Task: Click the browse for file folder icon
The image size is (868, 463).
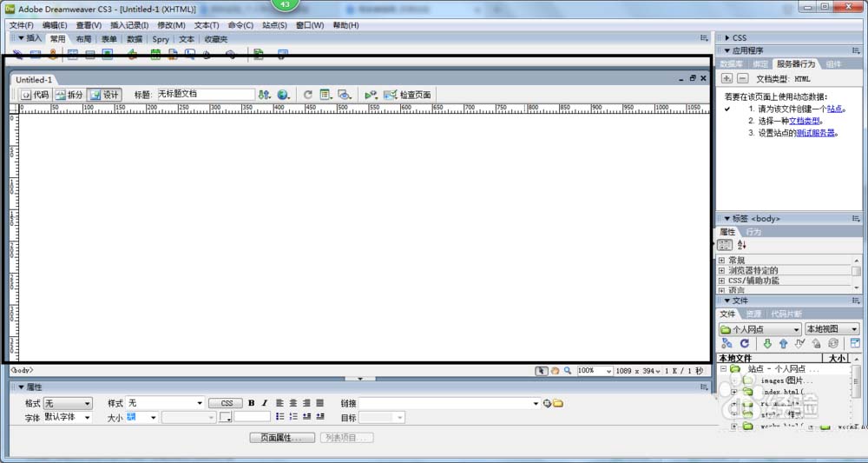Action: 558,403
